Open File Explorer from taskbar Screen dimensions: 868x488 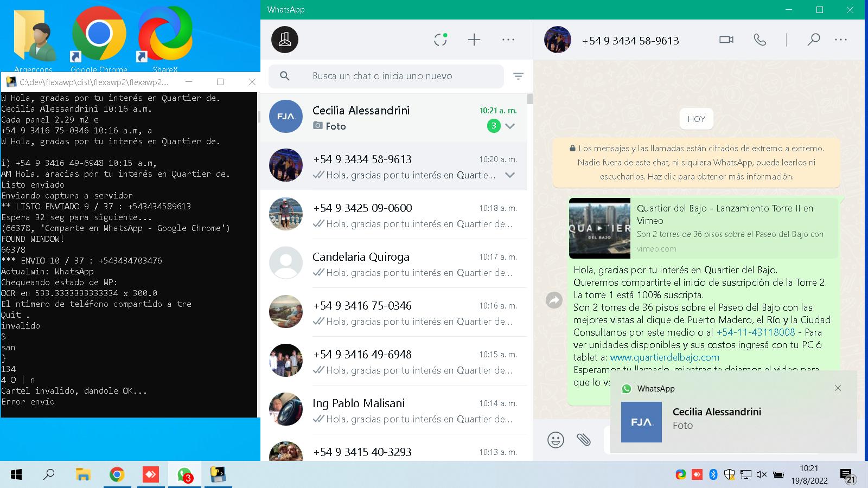click(82, 475)
